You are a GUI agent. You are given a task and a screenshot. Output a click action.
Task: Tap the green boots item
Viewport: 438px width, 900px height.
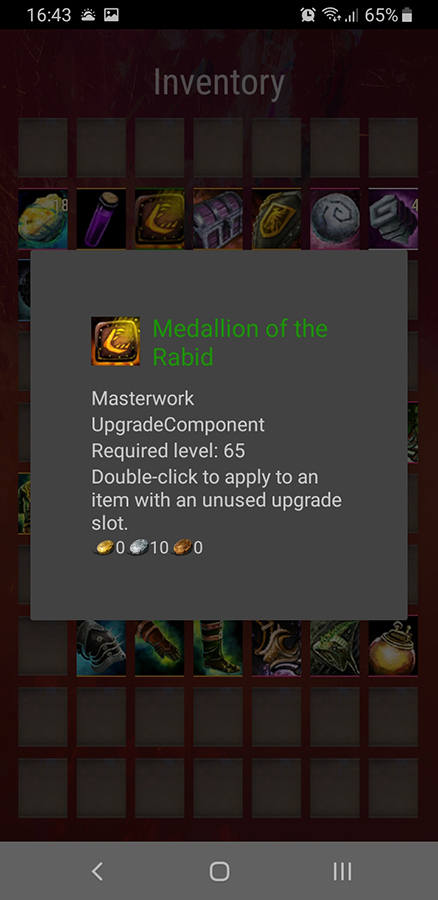[x=218, y=647]
